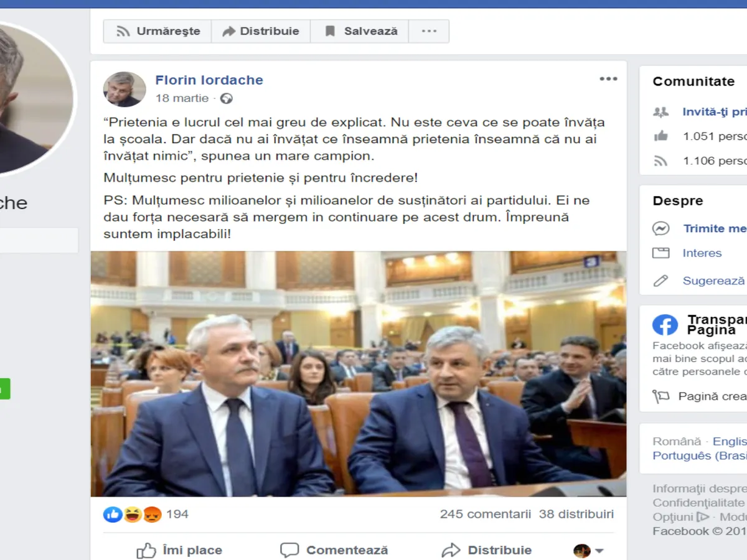Open the post options three-dot menu
747x560 pixels.
608,79
